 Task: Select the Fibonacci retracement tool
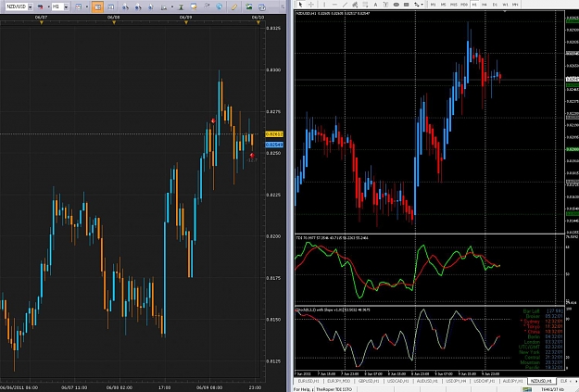click(x=365, y=5)
